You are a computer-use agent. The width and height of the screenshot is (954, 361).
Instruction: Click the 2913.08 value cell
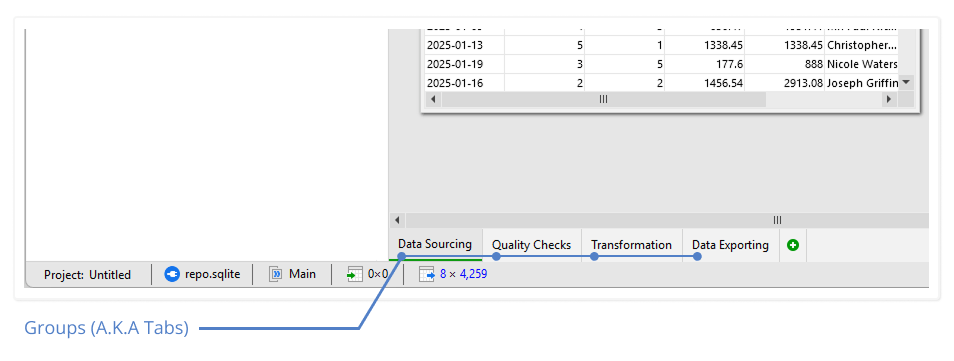785,83
